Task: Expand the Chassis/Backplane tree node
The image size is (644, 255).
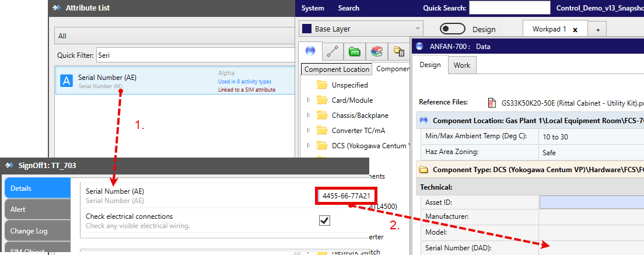Action: click(309, 115)
